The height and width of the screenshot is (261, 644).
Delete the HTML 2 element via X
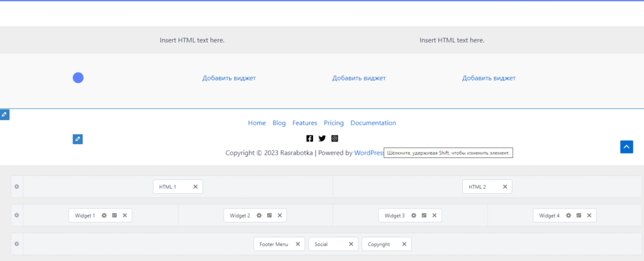pos(505,187)
